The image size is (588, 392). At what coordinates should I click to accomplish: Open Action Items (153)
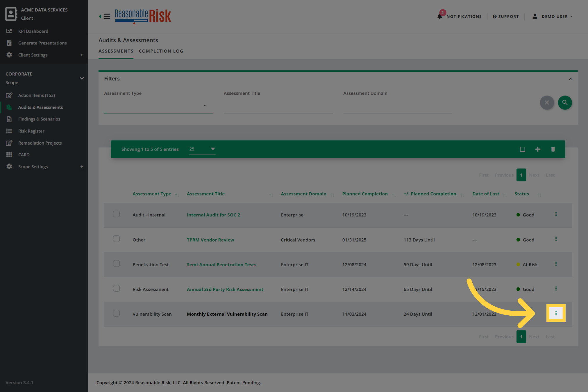point(37,95)
